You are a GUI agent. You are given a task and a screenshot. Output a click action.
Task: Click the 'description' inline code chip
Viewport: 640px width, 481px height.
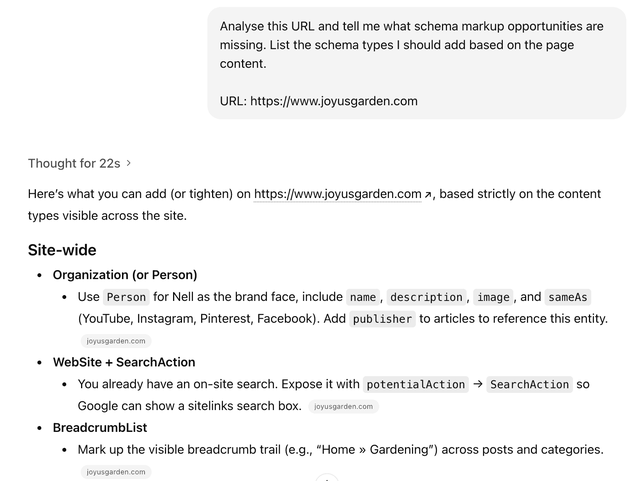tap(426, 297)
